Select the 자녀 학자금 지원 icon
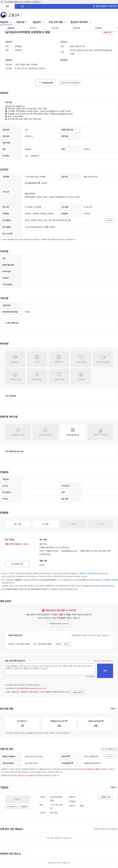The height and width of the screenshot is (868, 118). 103,359
